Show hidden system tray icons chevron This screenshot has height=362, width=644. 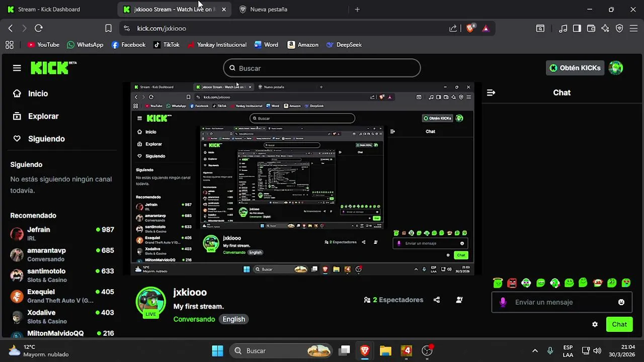[x=535, y=350]
